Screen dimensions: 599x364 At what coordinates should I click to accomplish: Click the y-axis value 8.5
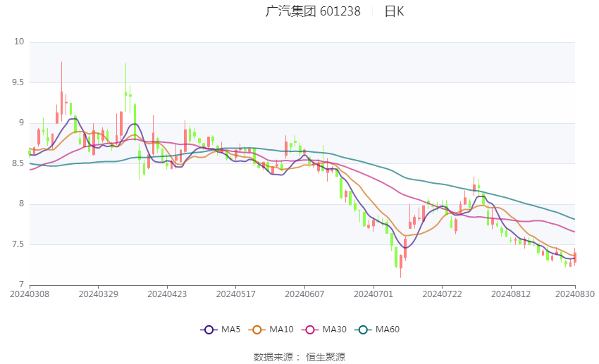18,163
